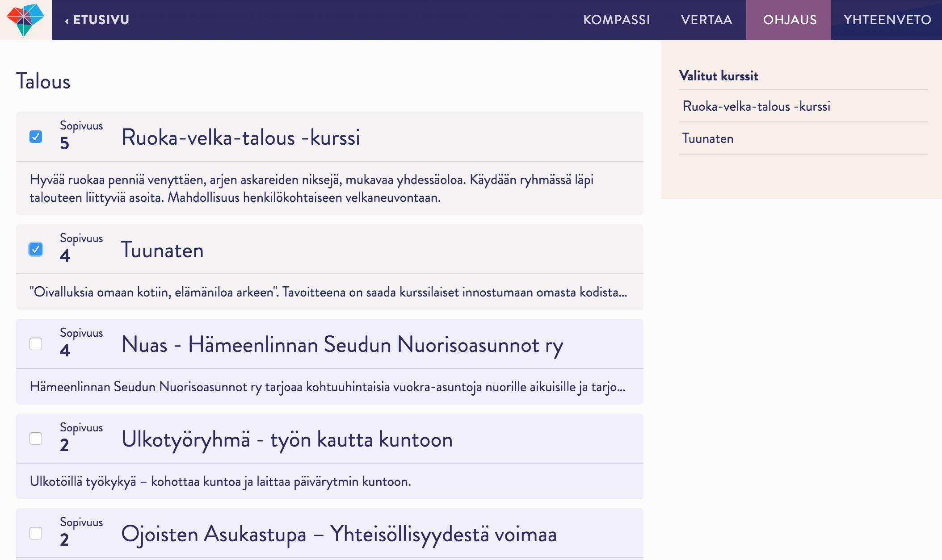The height and width of the screenshot is (560, 942).
Task: Check the Ulkotyöryhmä course checkbox
Action: (x=36, y=439)
